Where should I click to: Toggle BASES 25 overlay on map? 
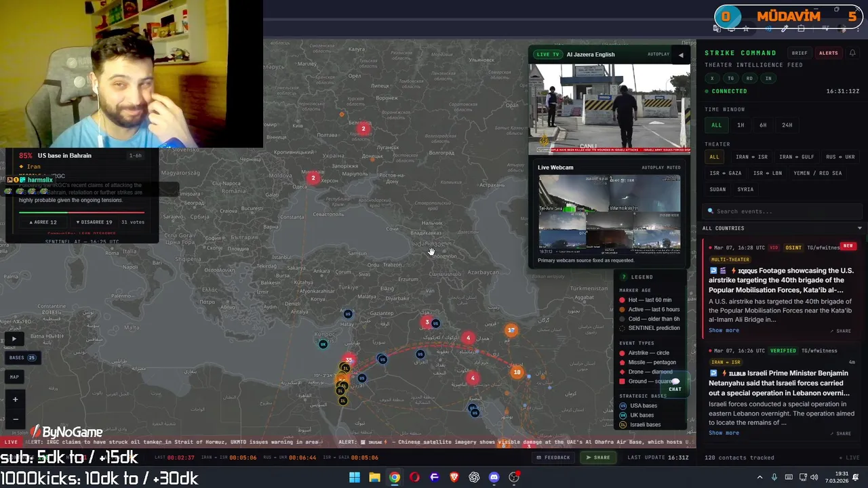click(22, 357)
